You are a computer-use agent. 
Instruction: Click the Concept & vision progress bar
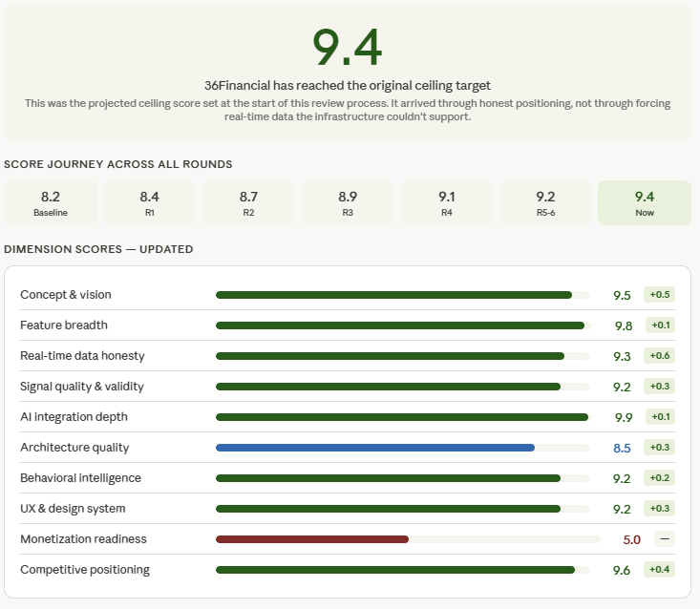[x=403, y=295]
